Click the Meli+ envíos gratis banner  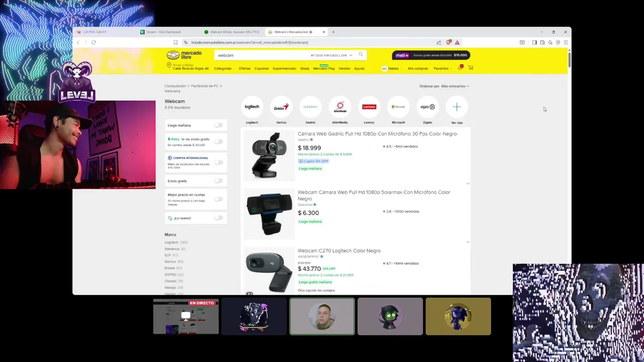[x=431, y=55]
